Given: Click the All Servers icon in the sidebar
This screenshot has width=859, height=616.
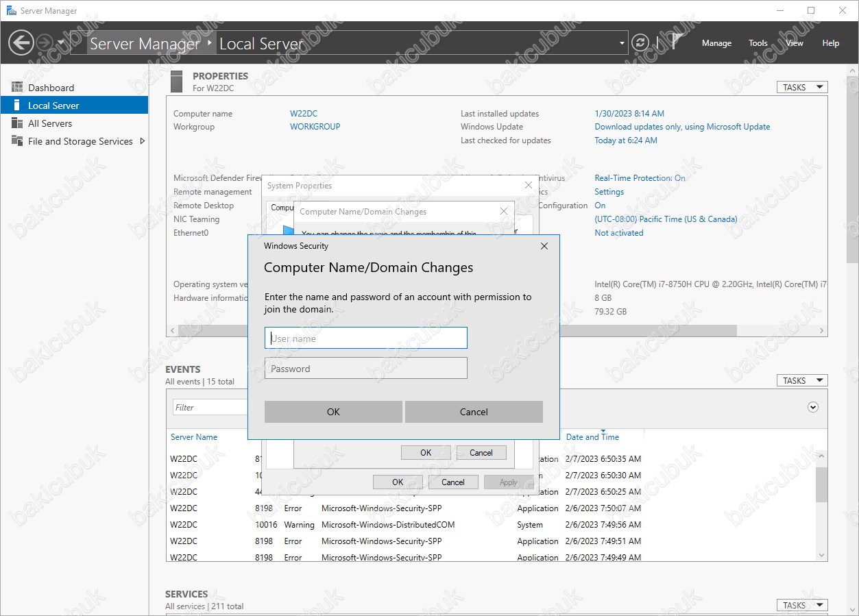Looking at the screenshot, I should pyautogui.click(x=17, y=123).
